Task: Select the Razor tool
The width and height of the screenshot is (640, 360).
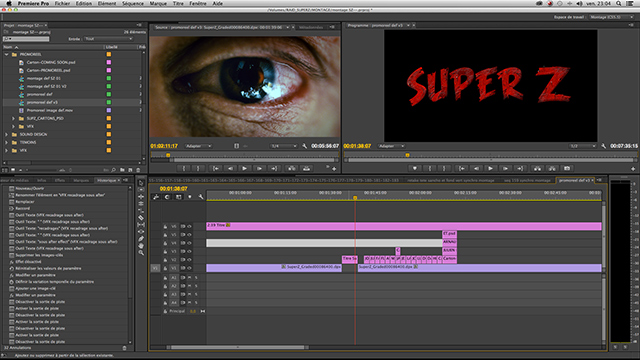Action: [x=141, y=218]
